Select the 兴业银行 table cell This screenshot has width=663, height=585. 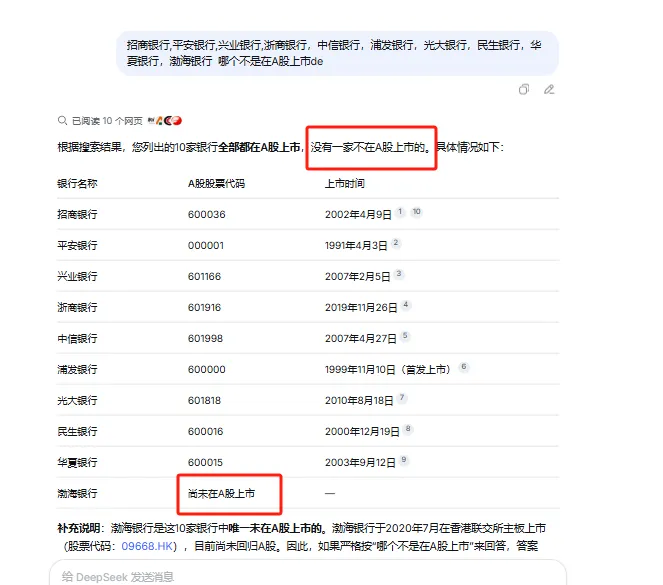77,276
